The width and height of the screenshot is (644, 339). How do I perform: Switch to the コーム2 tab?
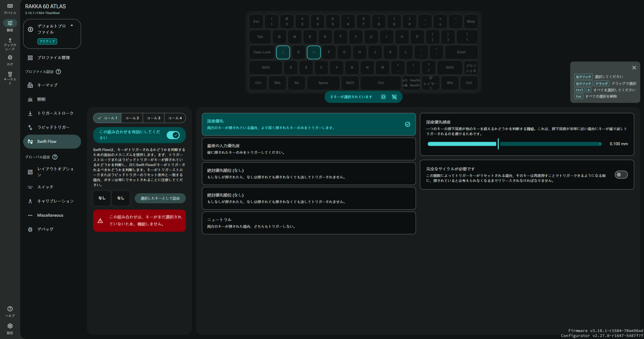tap(132, 118)
